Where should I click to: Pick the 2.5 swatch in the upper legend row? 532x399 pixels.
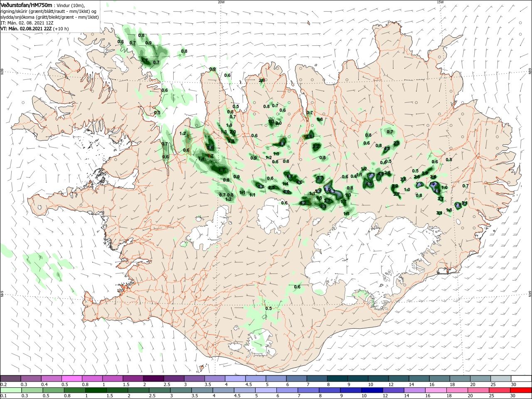(174, 378)
